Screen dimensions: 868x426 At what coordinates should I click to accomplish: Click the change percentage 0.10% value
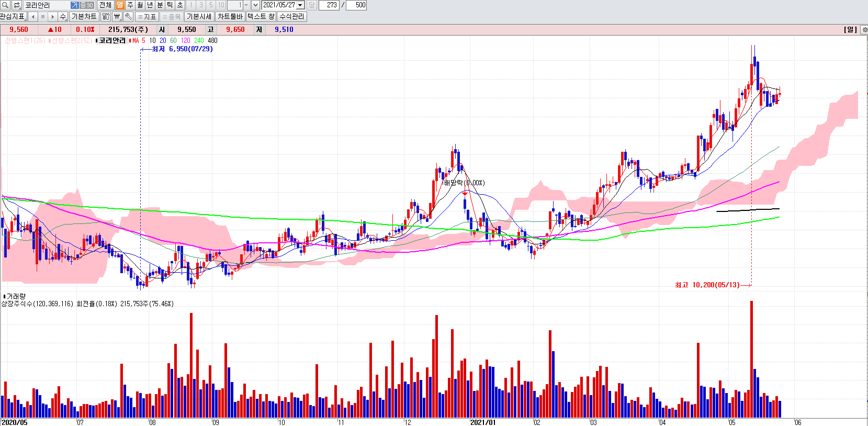click(x=85, y=30)
